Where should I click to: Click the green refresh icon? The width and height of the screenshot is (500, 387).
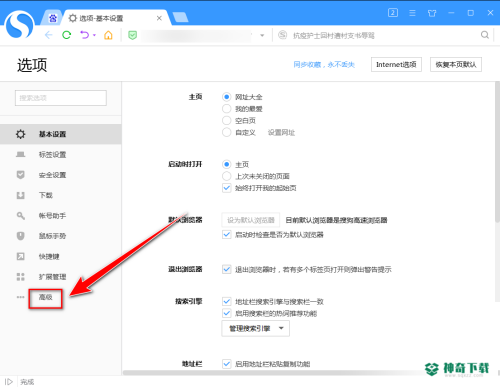point(67,35)
